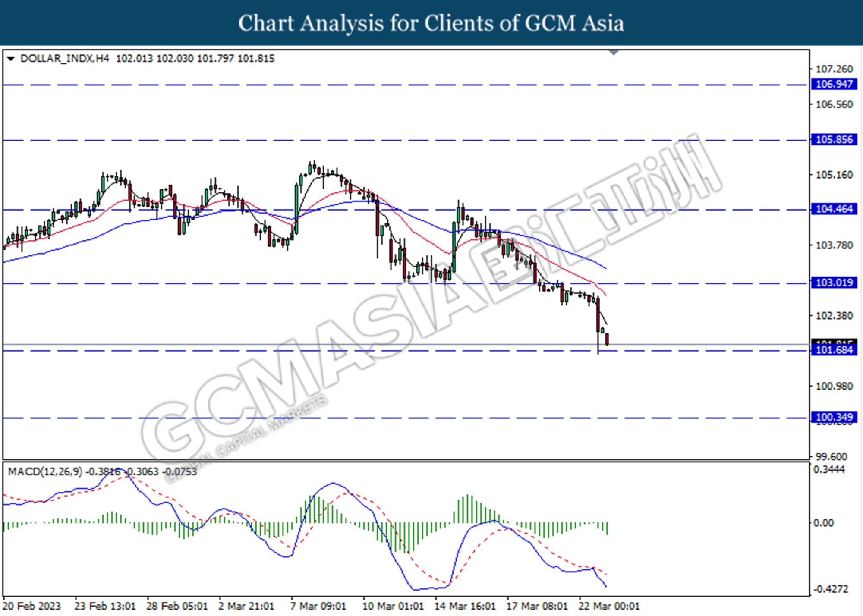The width and height of the screenshot is (863, 616).
Task: Select the 105.856 horizontal line price tag
Action: [x=834, y=140]
